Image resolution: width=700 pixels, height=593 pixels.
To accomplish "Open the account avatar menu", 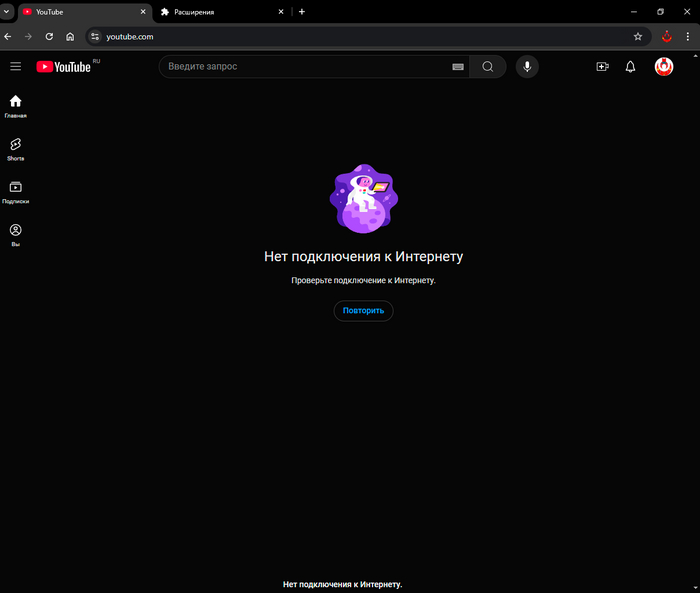I will tap(664, 67).
